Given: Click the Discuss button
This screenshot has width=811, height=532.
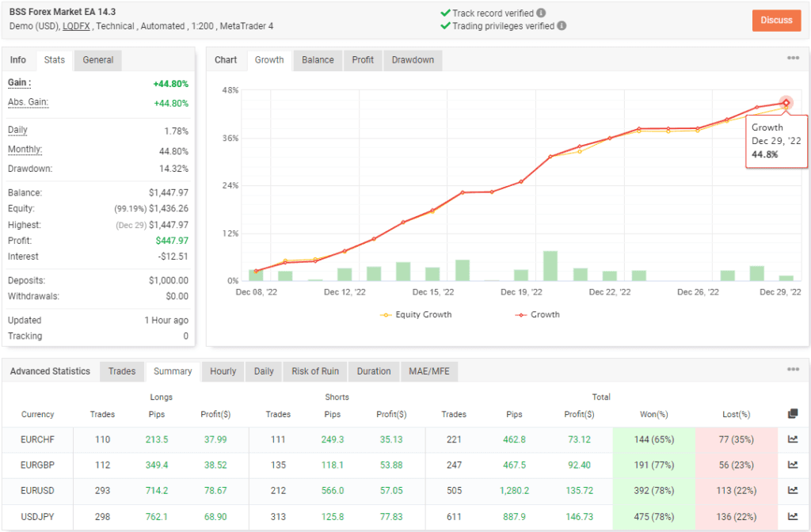Looking at the screenshot, I should click(776, 21).
